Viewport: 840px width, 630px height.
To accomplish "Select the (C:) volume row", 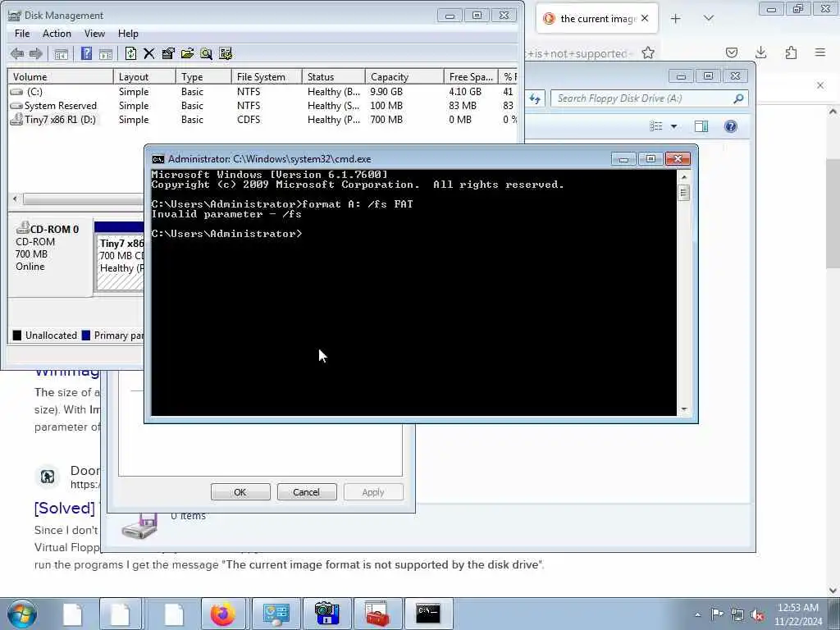I will (262, 92).
